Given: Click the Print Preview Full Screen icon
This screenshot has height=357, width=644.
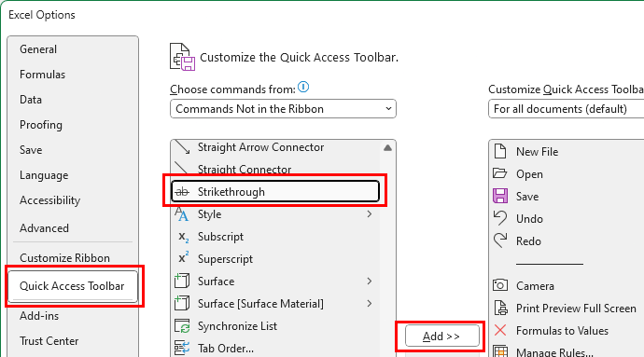Looking at the screenshot, I should (500, 308).
